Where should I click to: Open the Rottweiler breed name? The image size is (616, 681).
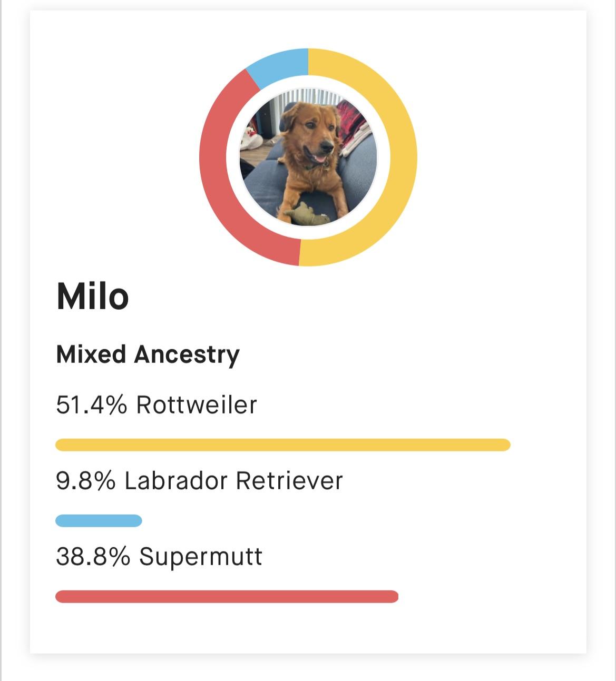[x=197, y=405]
